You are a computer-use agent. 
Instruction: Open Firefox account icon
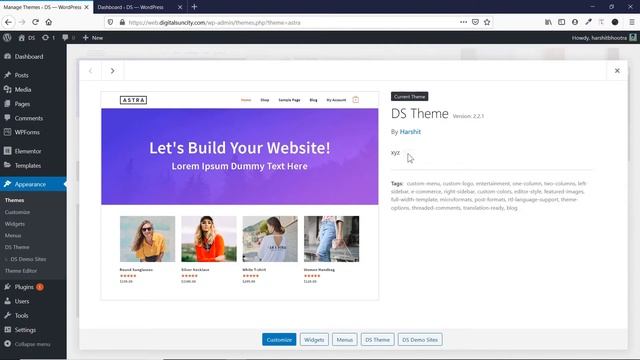coord(575,22)
